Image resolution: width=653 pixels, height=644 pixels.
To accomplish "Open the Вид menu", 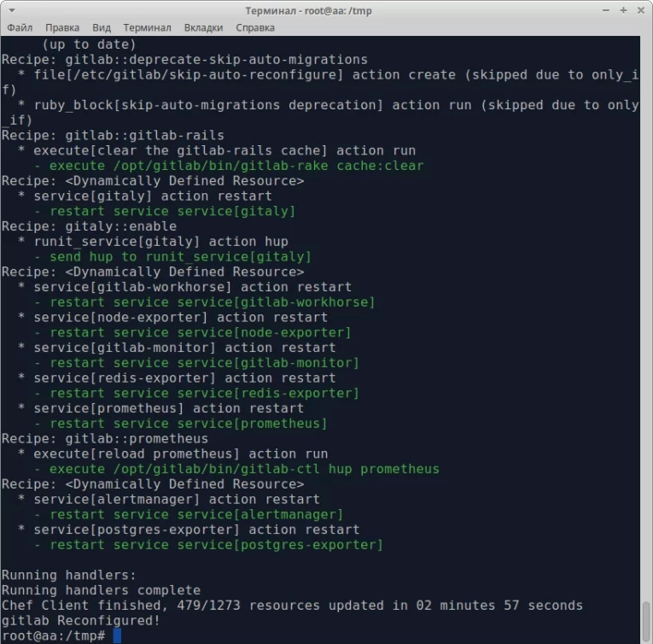I will click(102, 27).
